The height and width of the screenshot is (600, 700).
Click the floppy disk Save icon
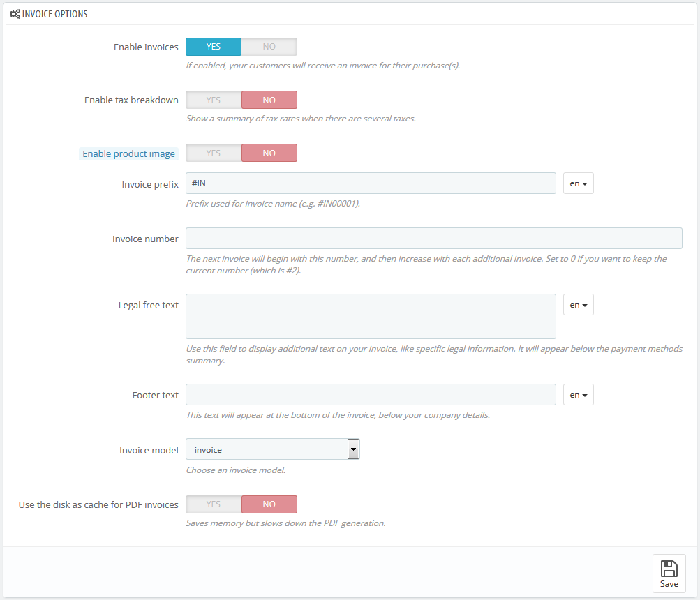point(669,569)
